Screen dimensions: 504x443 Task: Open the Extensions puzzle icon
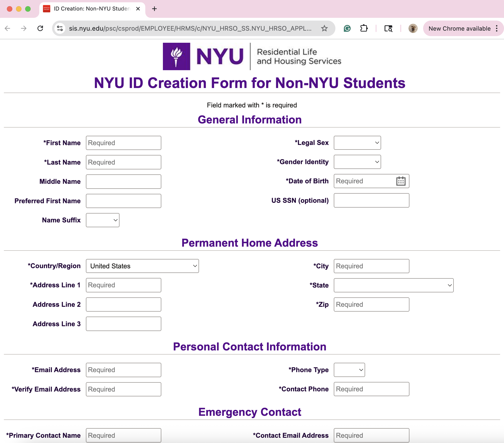(364, 28)
